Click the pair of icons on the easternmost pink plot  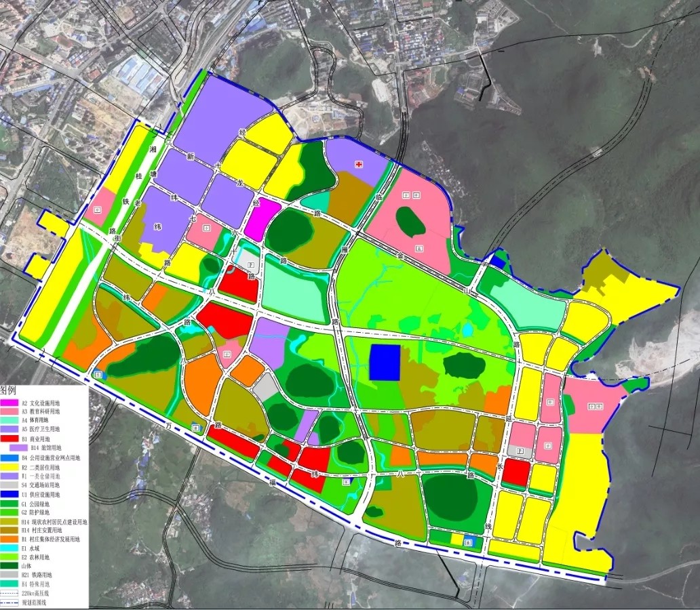click(596, 407)
